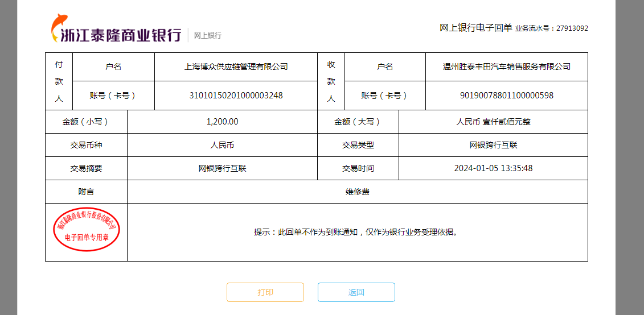This screenshot has height=315, width=644.
Task: Click the 交易类型 value 网银跨行互联
Action: point(493,145)
